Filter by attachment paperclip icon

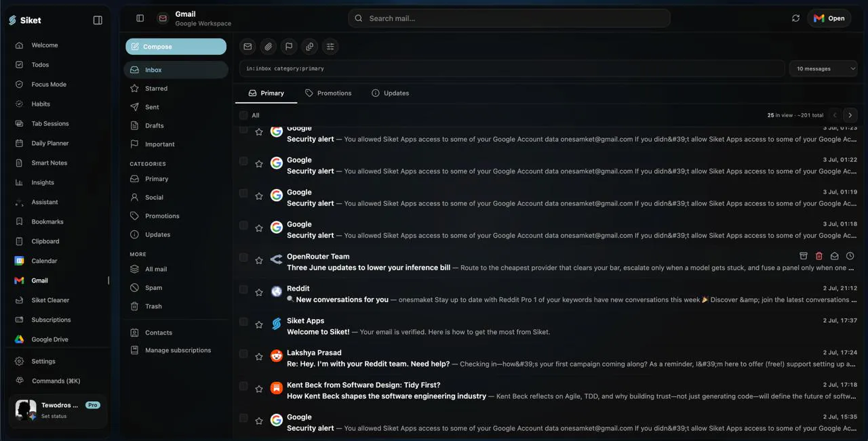pyautogui.click(x=269, y=47)
